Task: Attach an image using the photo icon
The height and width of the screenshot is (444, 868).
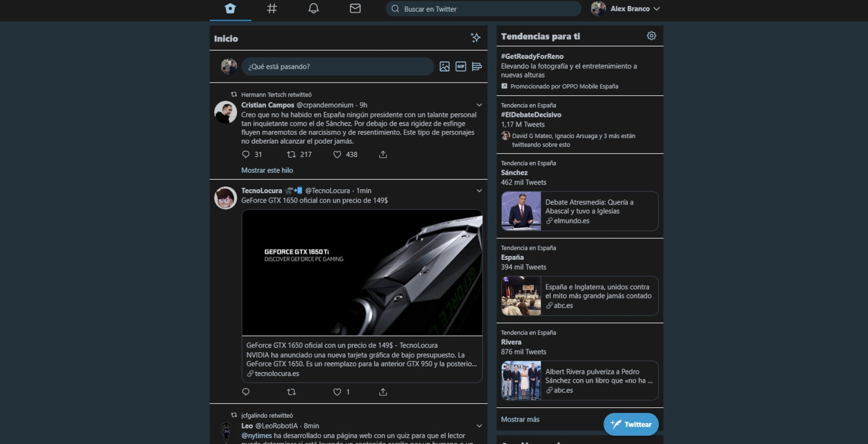Action: 445,66
